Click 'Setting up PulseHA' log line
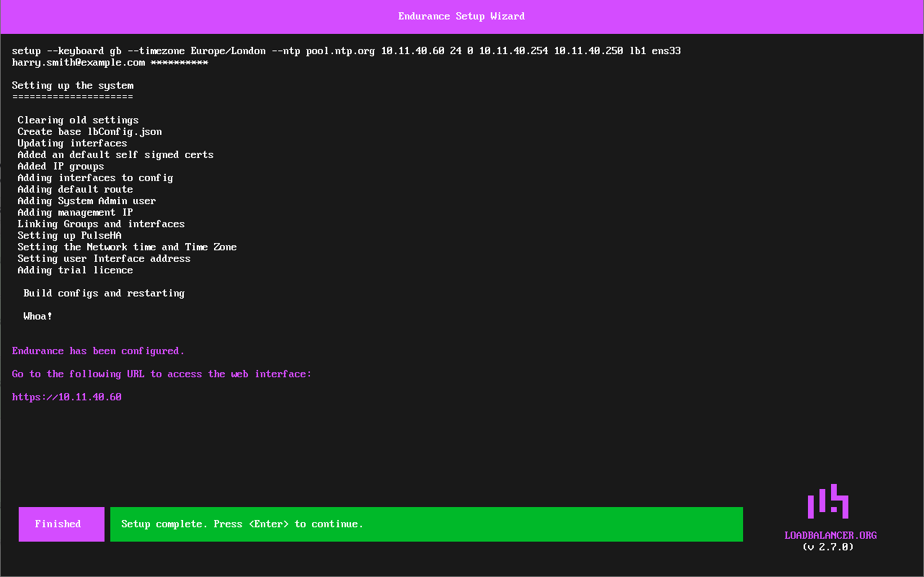Image resolution: width=924 pixels, height=577 pixels. click(x=70, y=236)
